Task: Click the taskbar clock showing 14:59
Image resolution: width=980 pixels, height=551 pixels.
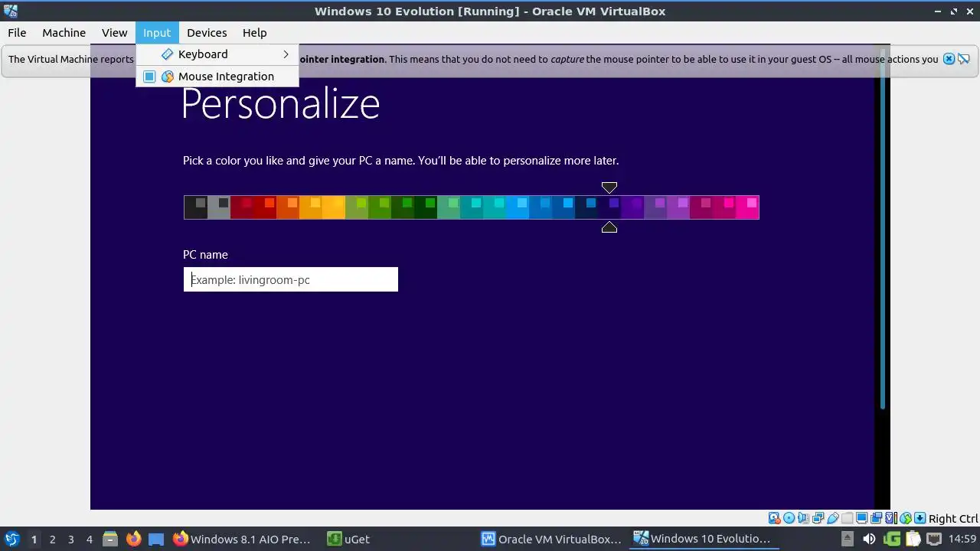Action: tap(962, 539)
